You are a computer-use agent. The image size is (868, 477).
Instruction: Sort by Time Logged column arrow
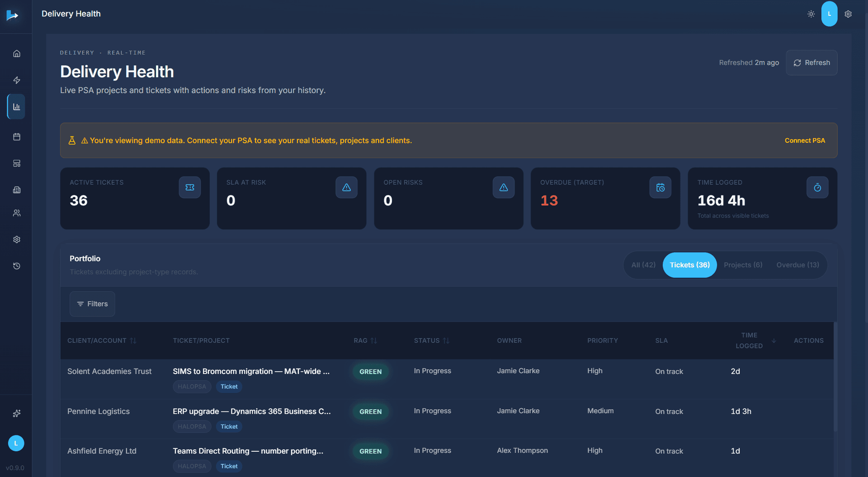point(774,341)
